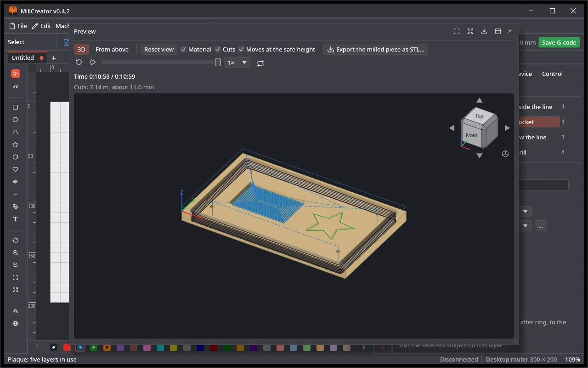Rotate the view cube to the right
The width and height of the screenshot is (588, 368).
[507, 128]
